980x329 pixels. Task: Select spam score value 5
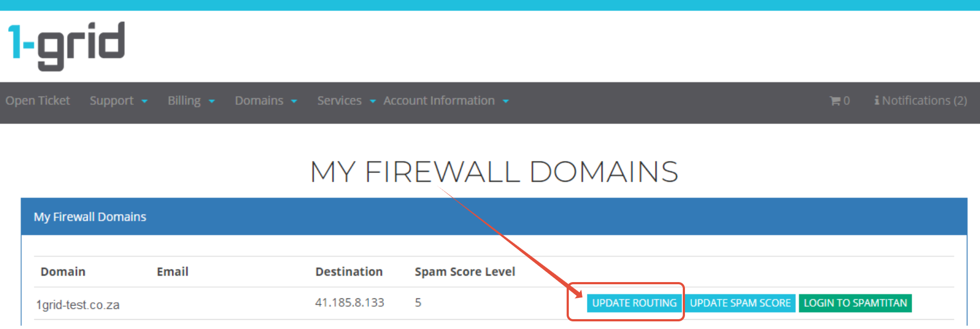418,303
